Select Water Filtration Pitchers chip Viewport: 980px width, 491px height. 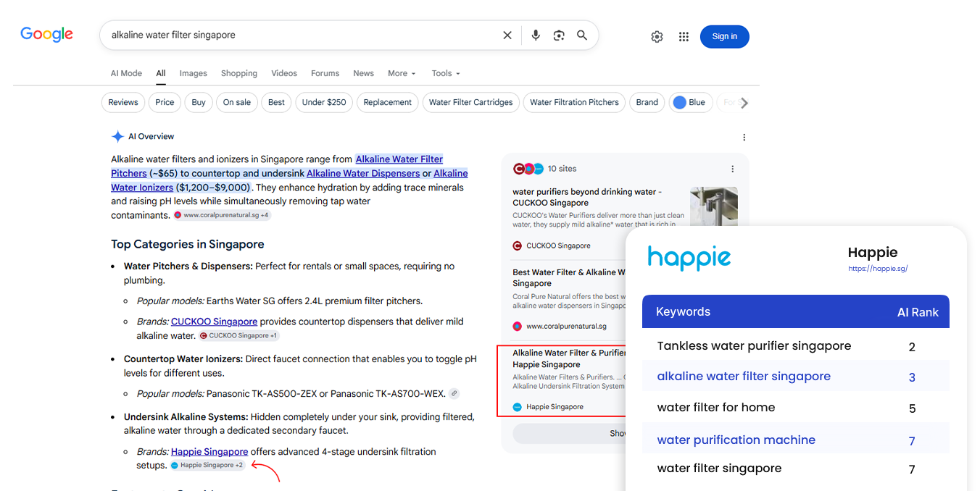pos(575,102)
